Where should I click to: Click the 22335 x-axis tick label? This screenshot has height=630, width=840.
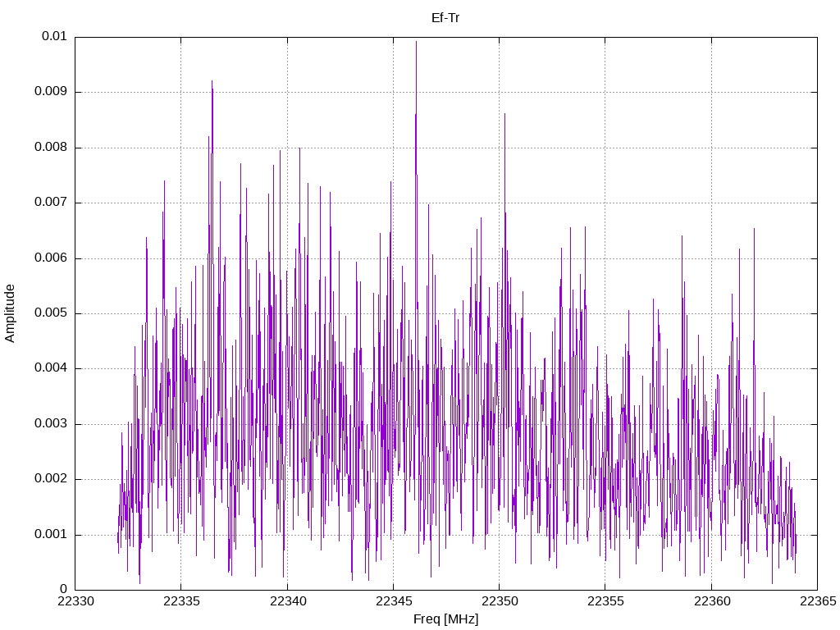(181, 601)
